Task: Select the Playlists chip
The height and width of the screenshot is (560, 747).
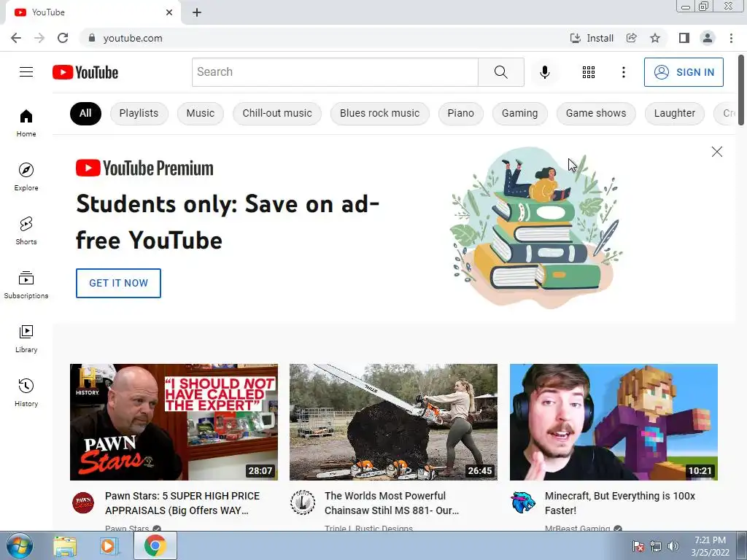Action: (139, 113)
